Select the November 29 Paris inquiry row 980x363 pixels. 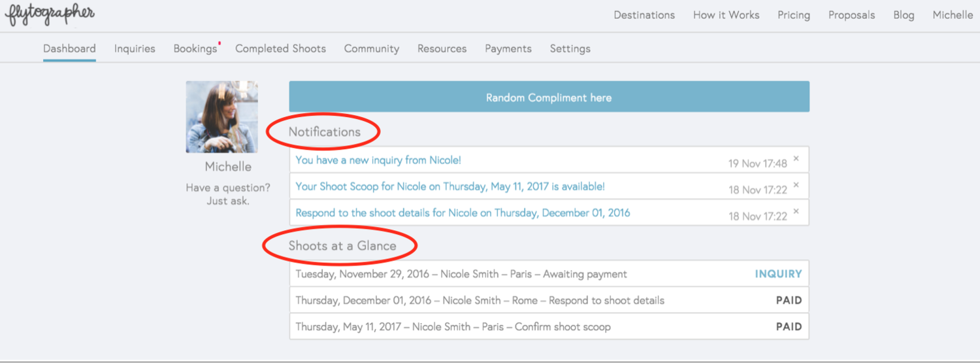pos(549,273)
